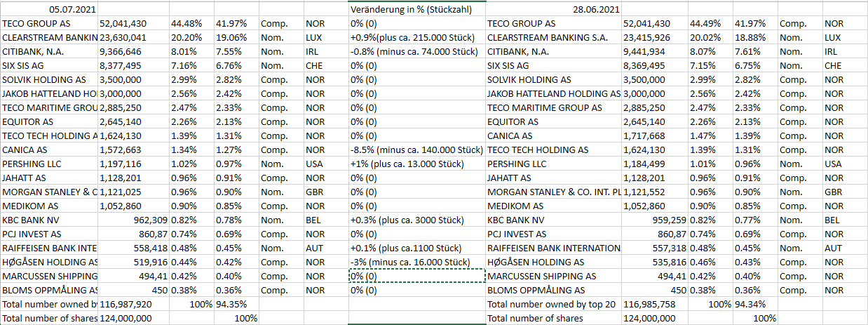
Task: Click the header cell 'Veränderung in % (Stückzahl)'
Action: pos(417,9)
